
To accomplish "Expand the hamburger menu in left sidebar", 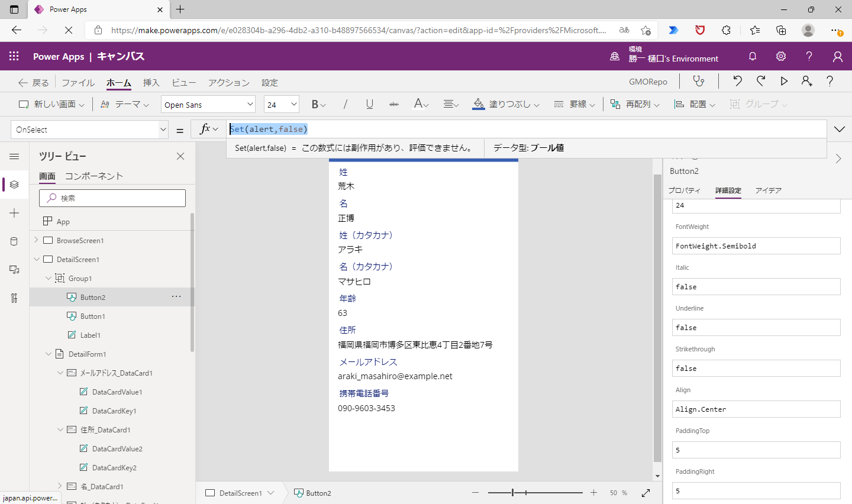I will point(14,156).
